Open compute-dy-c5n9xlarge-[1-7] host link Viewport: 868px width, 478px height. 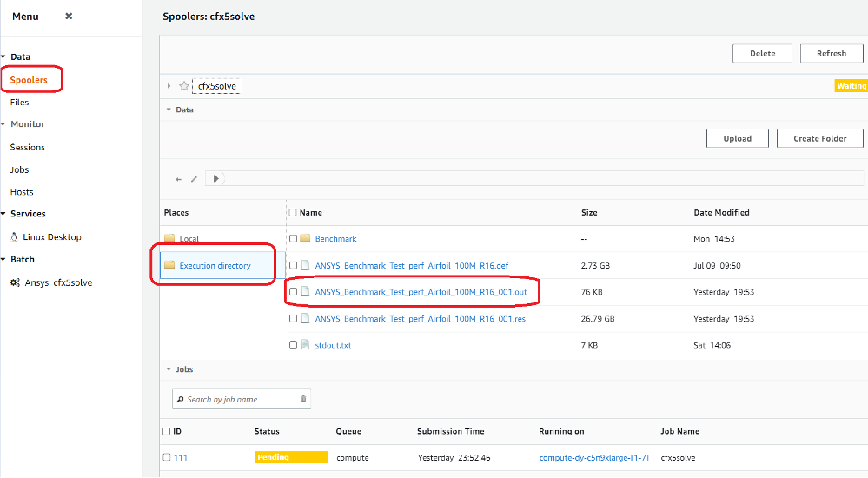(594, 458)
